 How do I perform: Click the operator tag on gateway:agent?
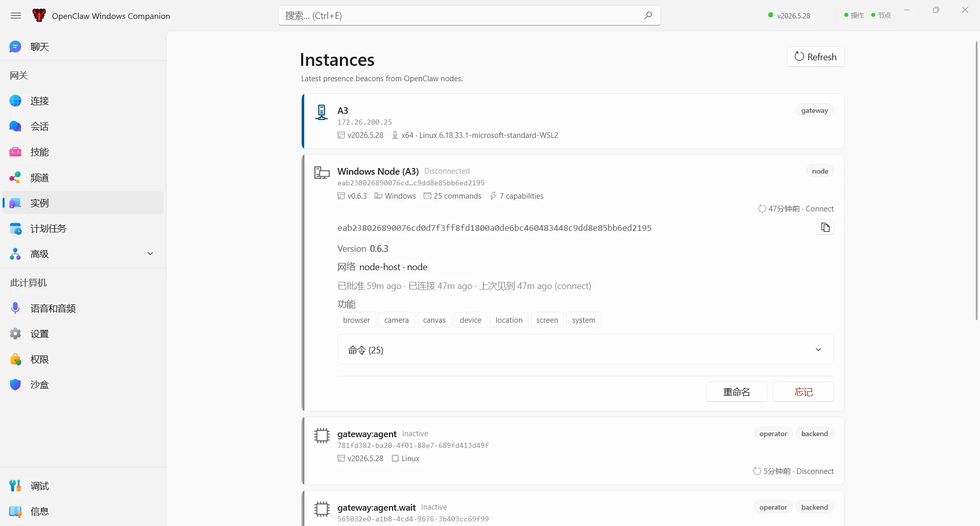(773, 434)
